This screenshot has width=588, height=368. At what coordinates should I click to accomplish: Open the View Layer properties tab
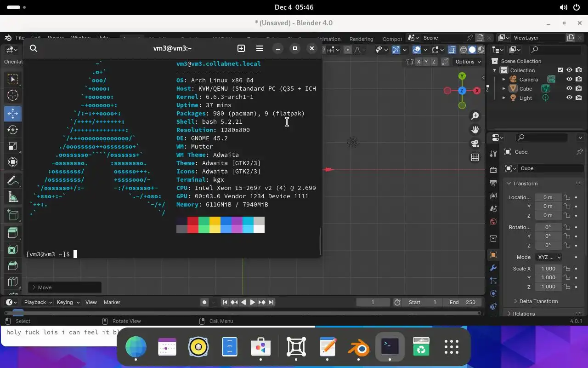point(493,196)
